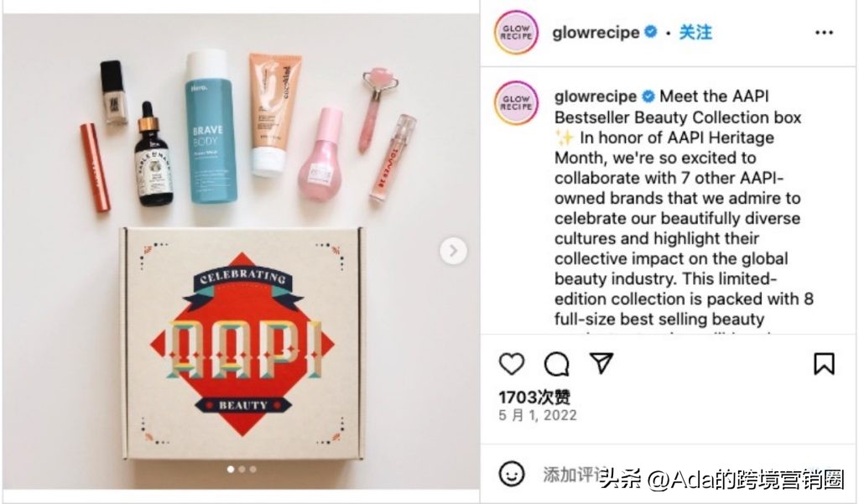Follow glowrecipe using the 关注 button
Screen dimensions: 859x504
coord(695,33)
